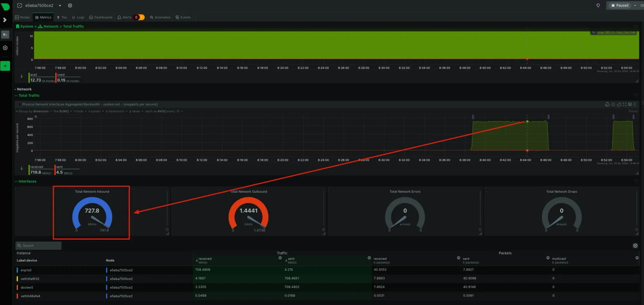Open the dropdown arrow next to Paused

coord(635,5)
